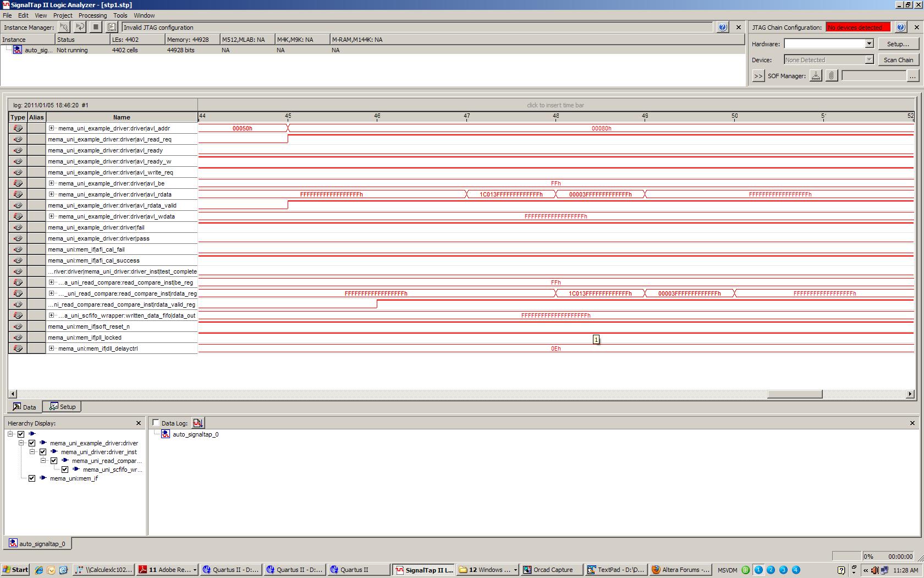The height and width of the screenshot is (578, 924).
Task: Click the auto_sig instance icon in Instance Manager
Action: click(x=18, y=50)
